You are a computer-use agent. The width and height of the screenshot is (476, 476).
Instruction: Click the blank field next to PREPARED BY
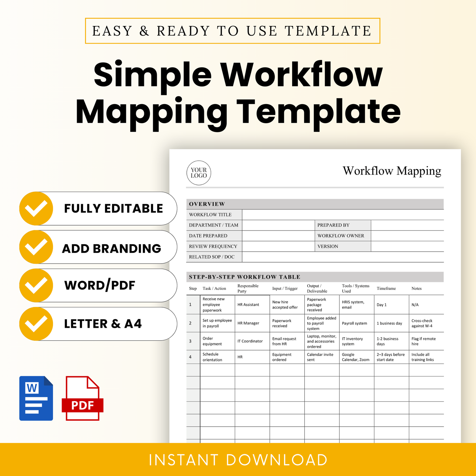407,225
